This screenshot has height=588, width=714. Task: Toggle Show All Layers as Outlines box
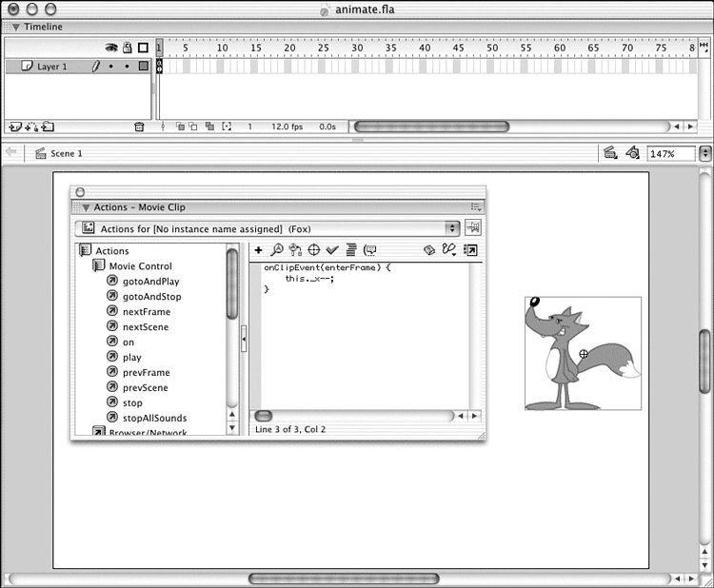144,48
